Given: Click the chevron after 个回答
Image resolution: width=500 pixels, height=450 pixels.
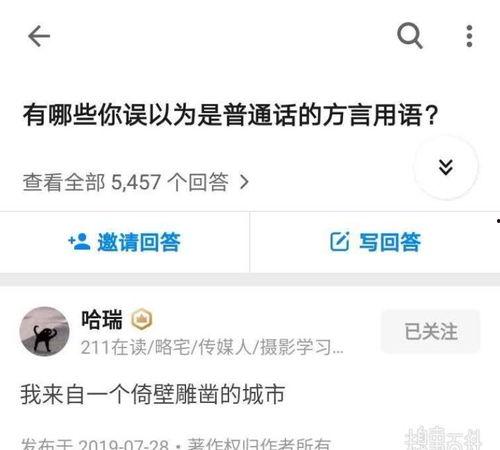Looking at the screenshot, I should pyautogui.click(x=245, y=182).
